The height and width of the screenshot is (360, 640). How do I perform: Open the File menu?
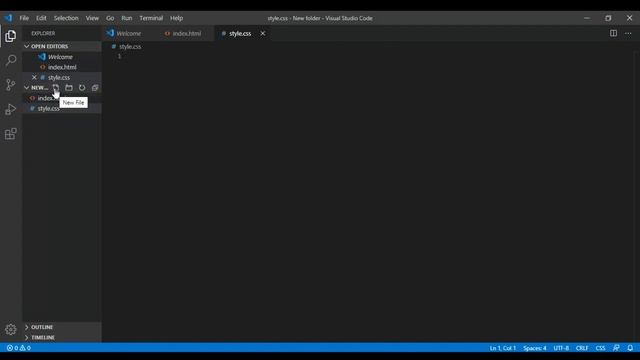click(24, 18)
